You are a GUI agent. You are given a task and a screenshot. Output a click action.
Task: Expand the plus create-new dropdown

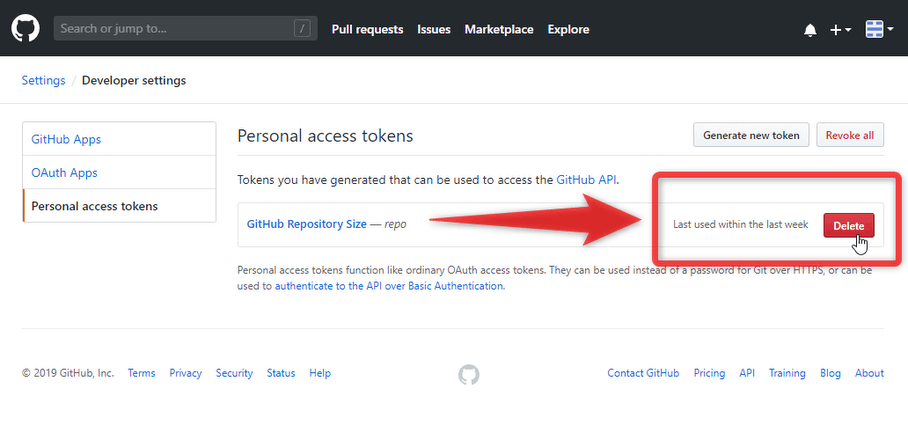tap(840, 30)
